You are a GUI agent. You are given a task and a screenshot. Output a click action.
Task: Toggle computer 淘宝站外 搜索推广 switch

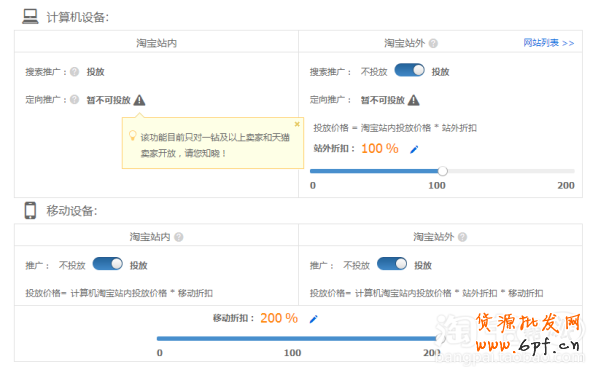[x=409, y=70]
